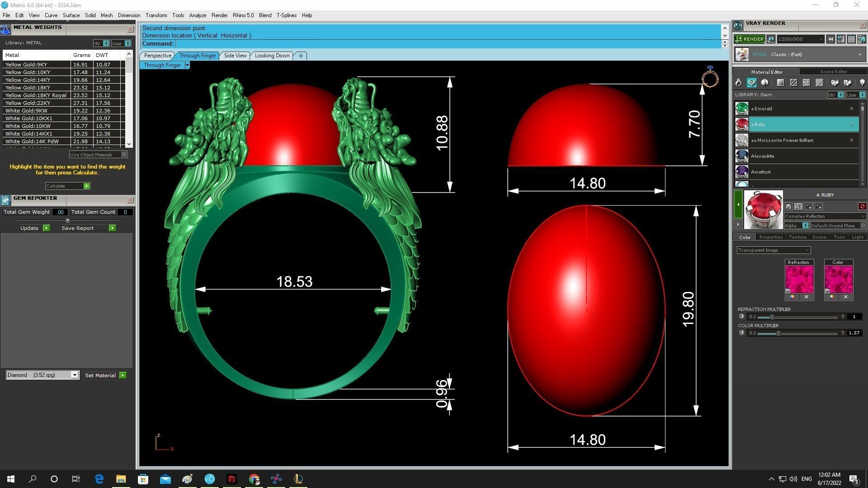
Task: Open the gradient square material category icon
Action: click(780, 83)
